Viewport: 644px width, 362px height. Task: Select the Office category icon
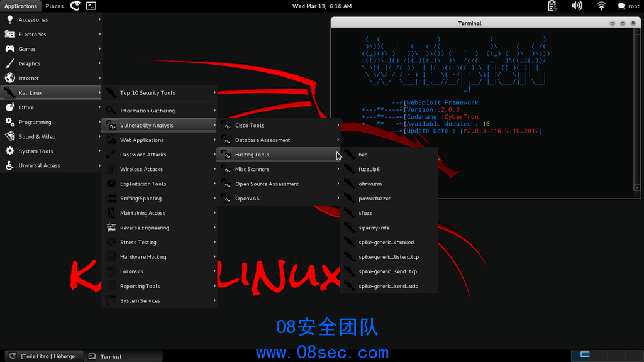pyautogui.click(x=10, y=107)
